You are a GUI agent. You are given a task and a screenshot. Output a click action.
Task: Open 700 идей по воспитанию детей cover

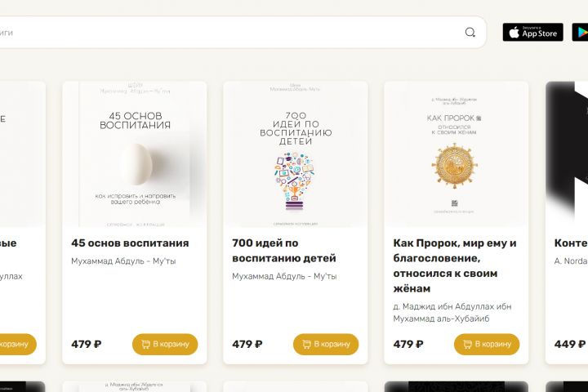[296, 154]
